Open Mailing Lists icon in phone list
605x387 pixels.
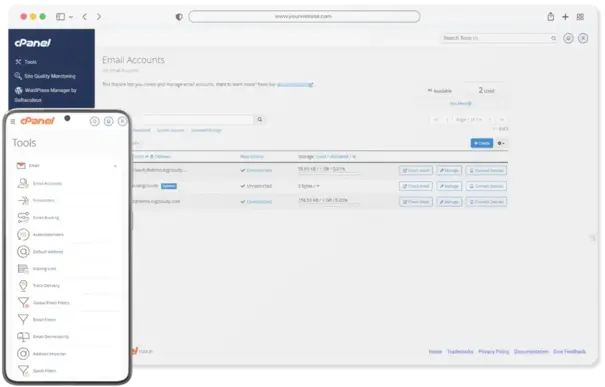pos(23,269)
